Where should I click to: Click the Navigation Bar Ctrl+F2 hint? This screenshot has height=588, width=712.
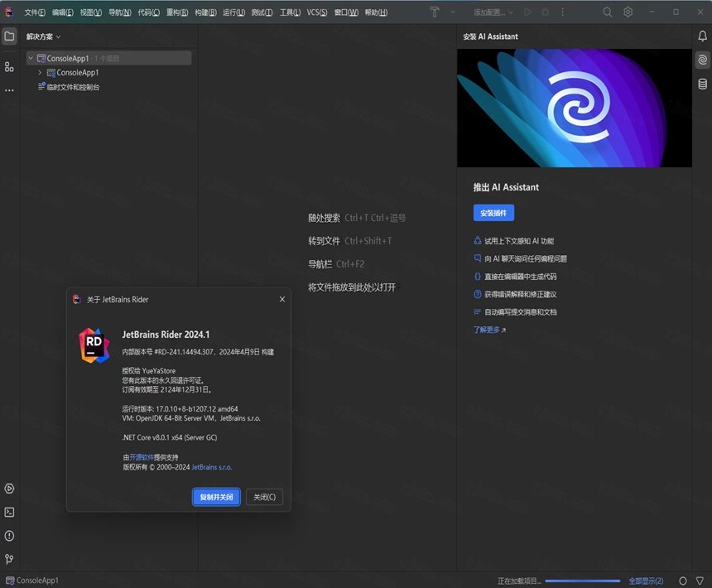[x=336, y=264]
